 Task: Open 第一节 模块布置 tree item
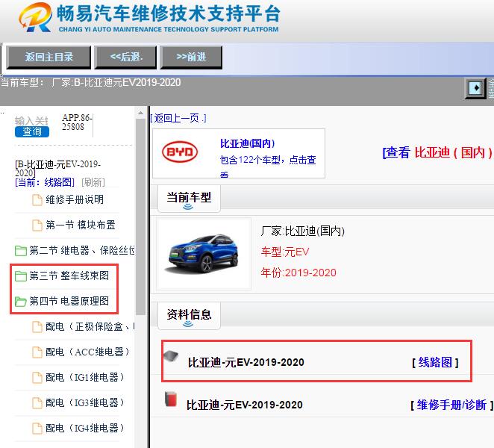[81, 225]
